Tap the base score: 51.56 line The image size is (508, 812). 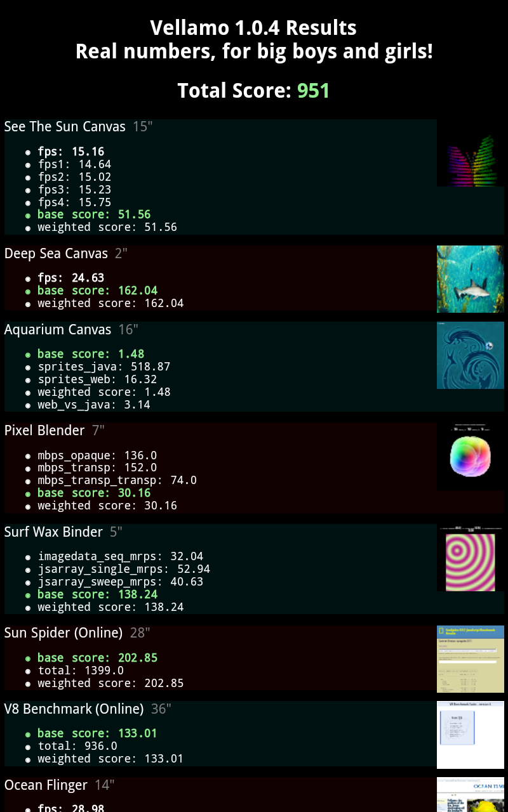pyautogui.click(x=94, y=214)
